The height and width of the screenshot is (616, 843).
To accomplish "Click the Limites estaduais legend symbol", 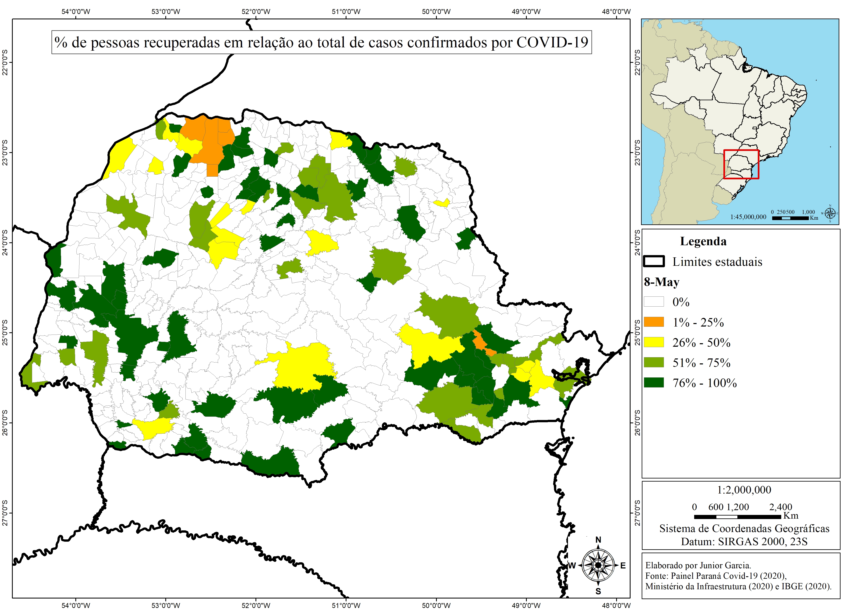I will click(654, 261).
